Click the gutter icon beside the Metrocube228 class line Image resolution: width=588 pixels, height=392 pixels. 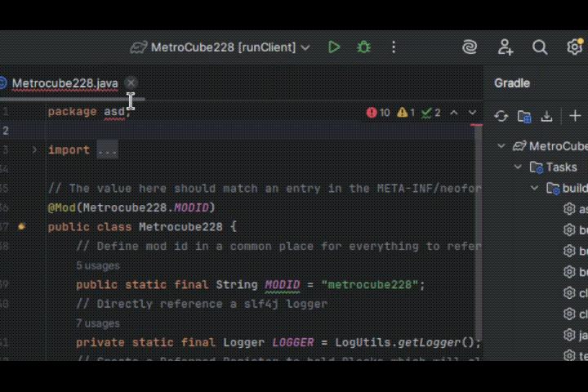[21, 227]
